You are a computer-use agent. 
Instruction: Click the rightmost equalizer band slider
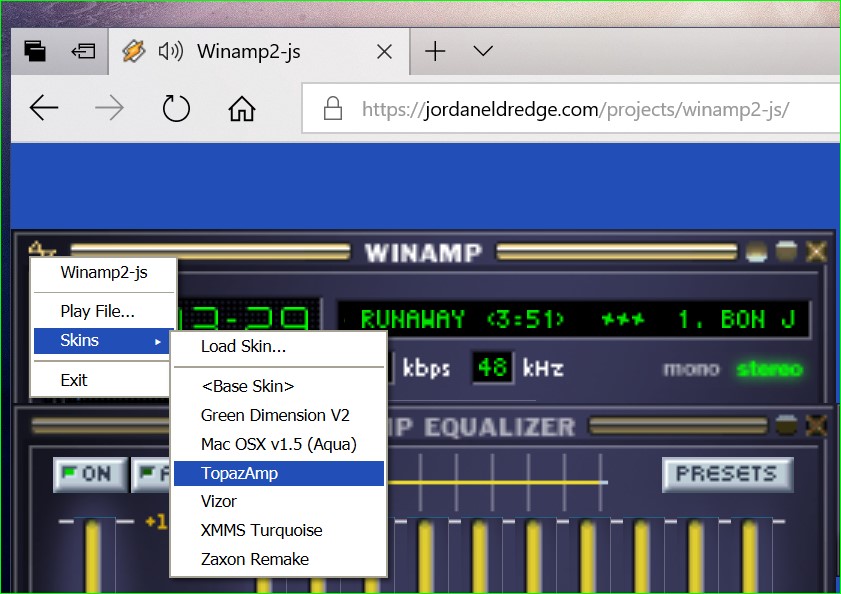tap(749, 555)
